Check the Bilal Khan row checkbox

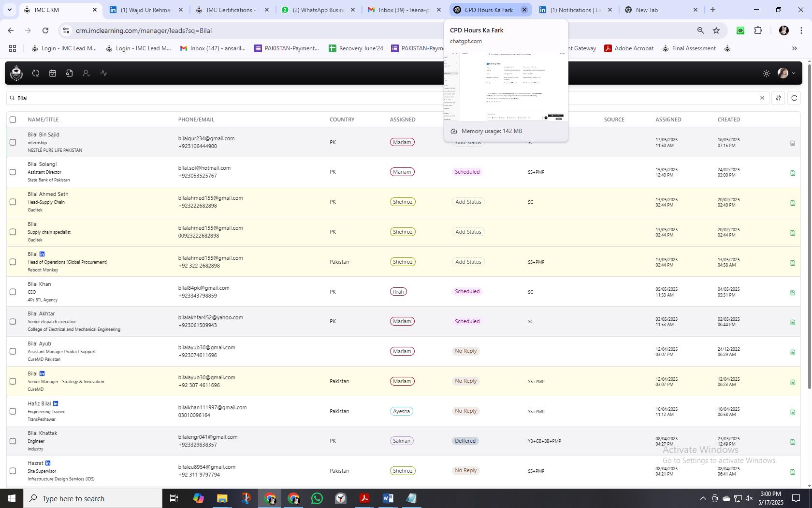(13, 292)
